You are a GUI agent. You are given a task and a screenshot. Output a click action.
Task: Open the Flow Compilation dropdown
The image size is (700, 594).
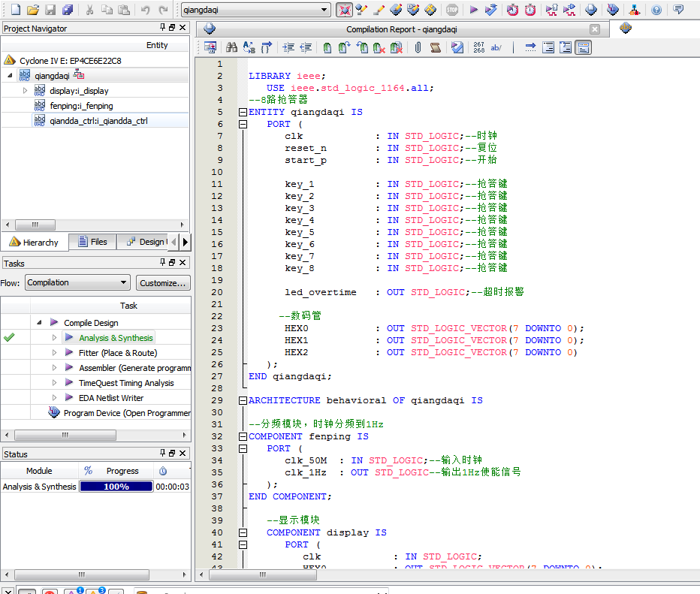click(124, 283)
